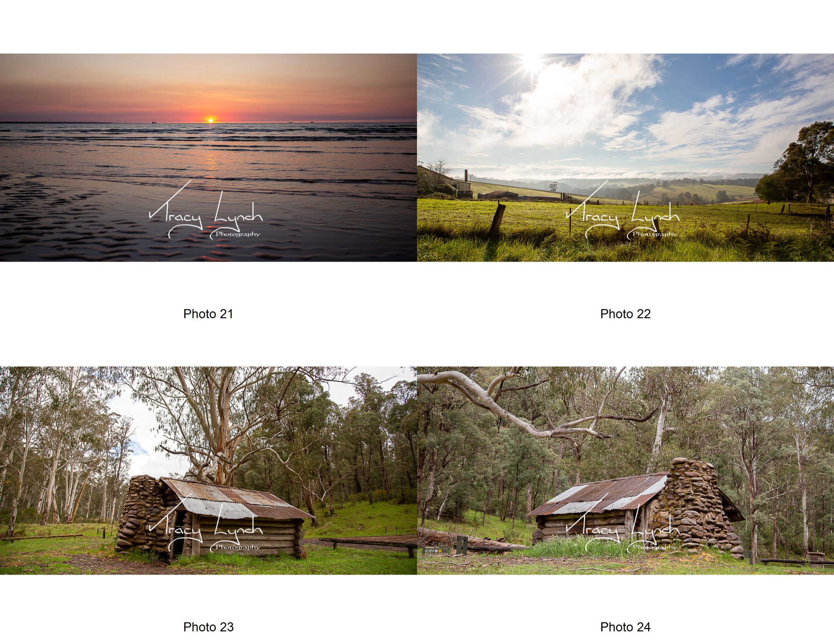Open the sunny farmland photo thumbnail
The image size is (834, 644).
coord(625,157)
